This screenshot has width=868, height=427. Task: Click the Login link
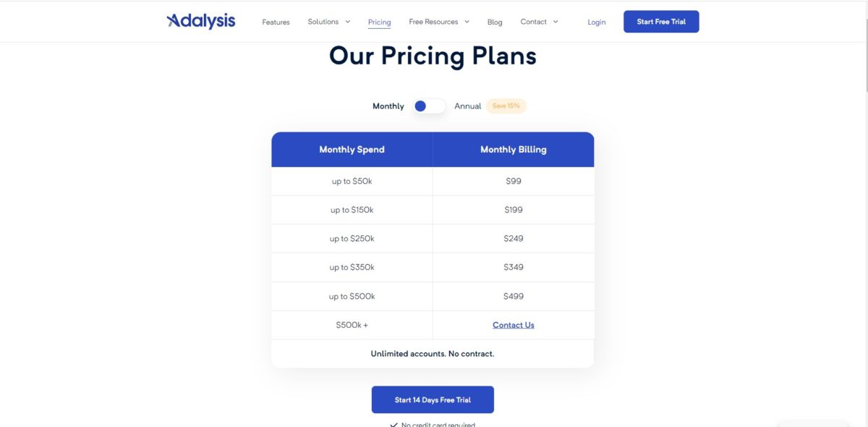point(597,22)
